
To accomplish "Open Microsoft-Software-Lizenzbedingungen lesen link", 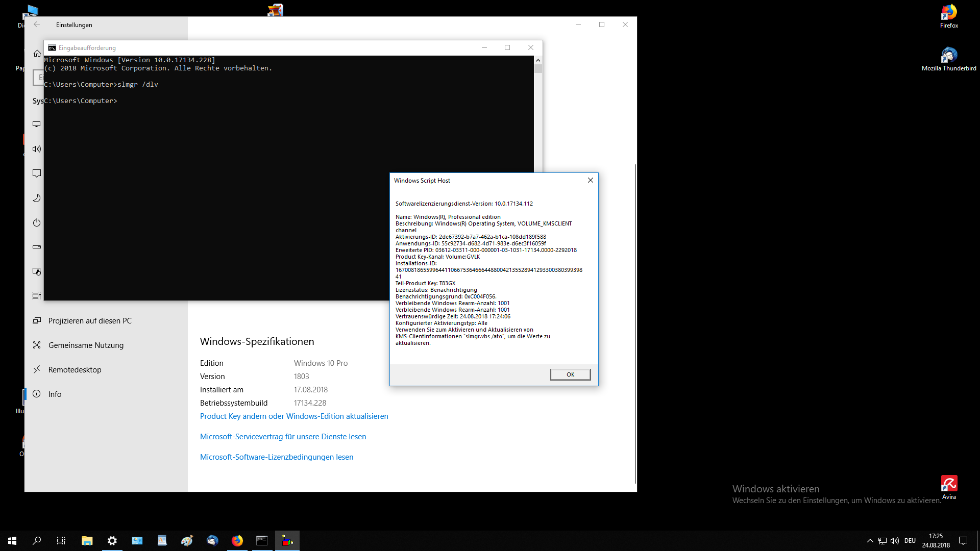I will 276,457.
